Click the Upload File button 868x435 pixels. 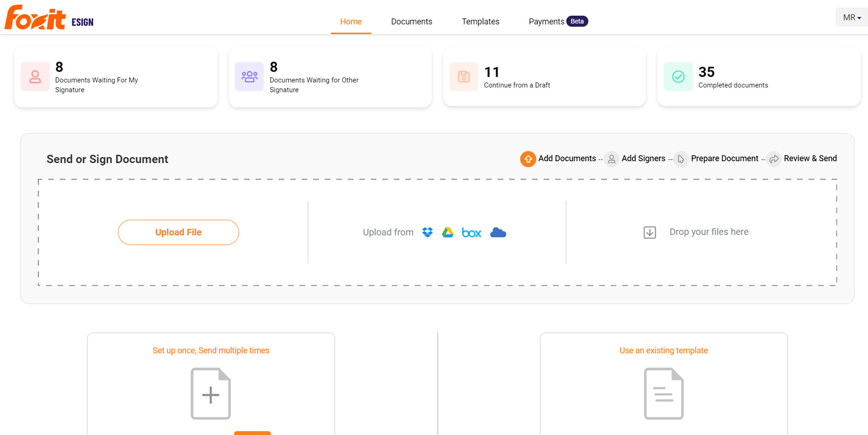point(178,232)
